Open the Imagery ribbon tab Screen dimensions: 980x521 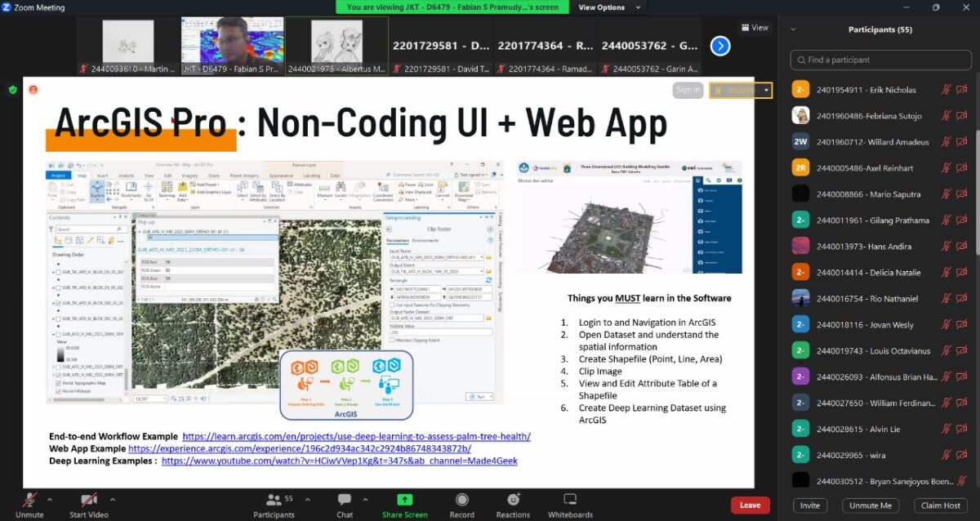tap(189, 175)
